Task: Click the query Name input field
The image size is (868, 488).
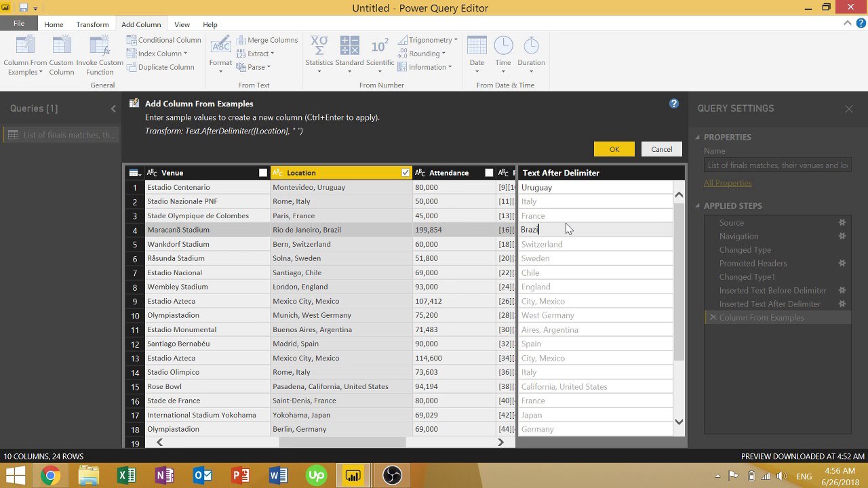Action: [x=777, y=165]
